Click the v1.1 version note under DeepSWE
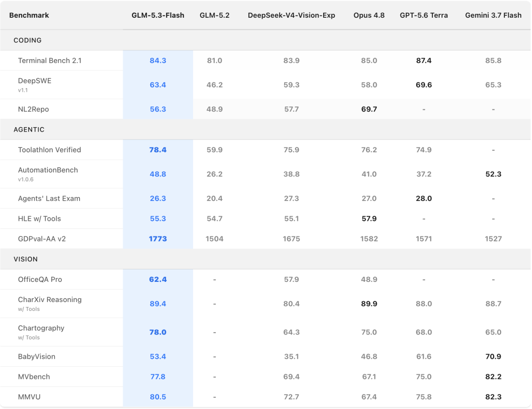Screen dimensions: 532x409 pyautogui.click(x=23, y=90)
